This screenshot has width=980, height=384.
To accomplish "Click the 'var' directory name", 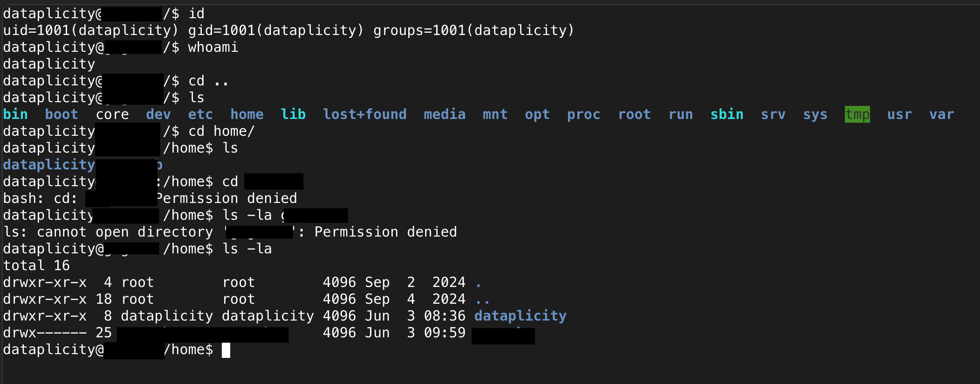I will (x=942, y=114).
